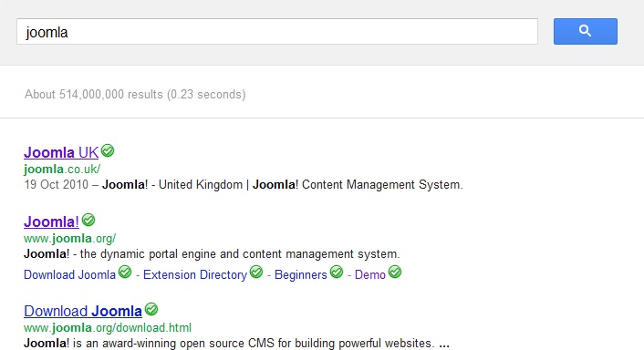Image resolution: width=644 pixels, height=350 pixels.
Task: Open the Beginners sitelink
Action: (x=301, y=274)
